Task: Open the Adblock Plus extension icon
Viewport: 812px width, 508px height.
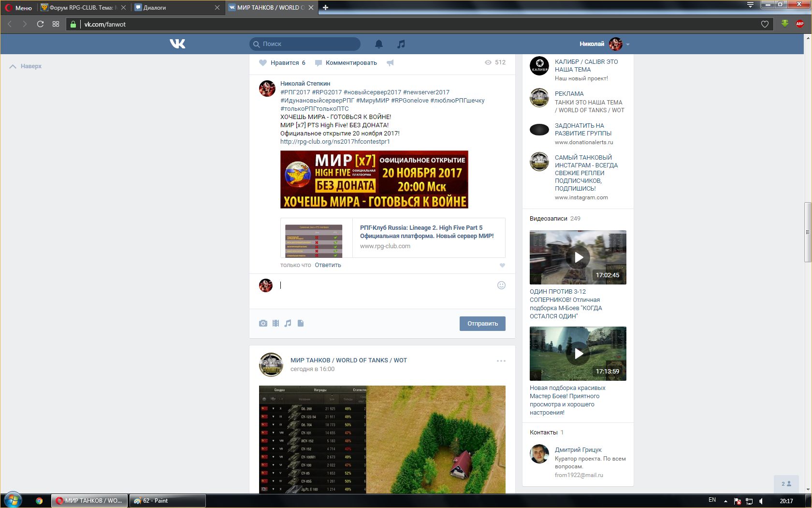Action: pyautogui.click(x=800, y=24)
